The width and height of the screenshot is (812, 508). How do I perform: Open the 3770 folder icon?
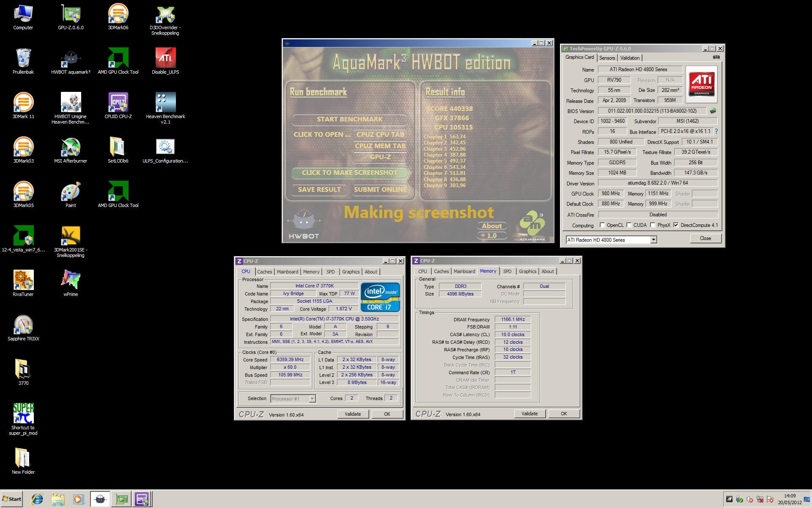[23, 373]
